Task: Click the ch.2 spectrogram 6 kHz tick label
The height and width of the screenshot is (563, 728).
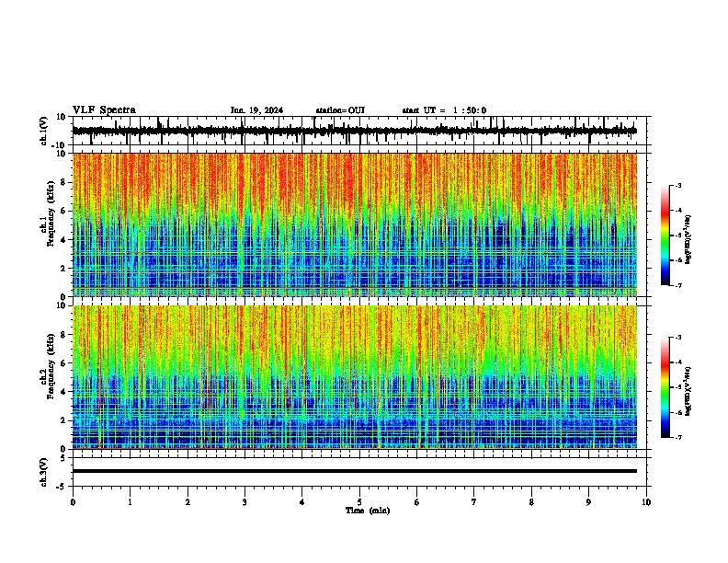Action: [x=63, y=363]
